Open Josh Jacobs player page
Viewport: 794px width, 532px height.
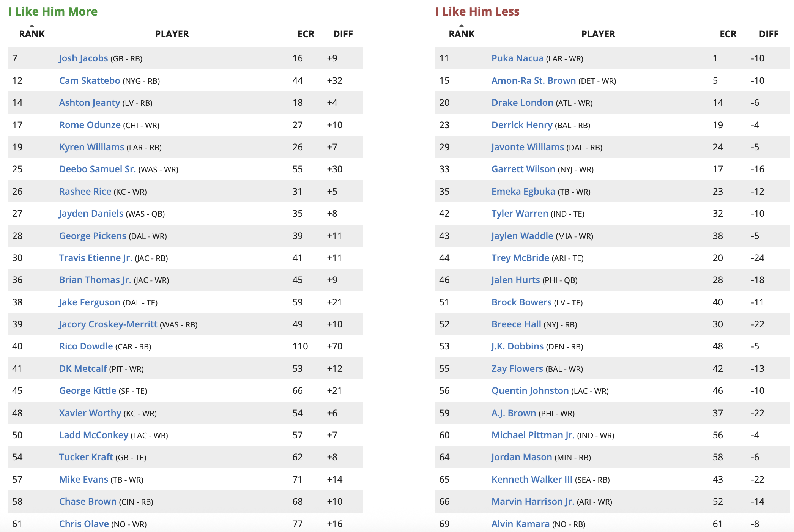(83, 58)
